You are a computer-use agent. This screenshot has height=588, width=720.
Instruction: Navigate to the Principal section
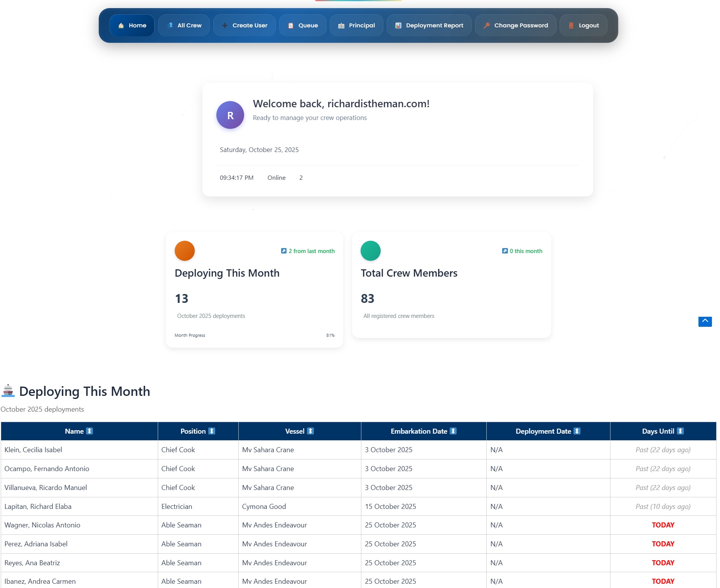click(x=356, y=25)
